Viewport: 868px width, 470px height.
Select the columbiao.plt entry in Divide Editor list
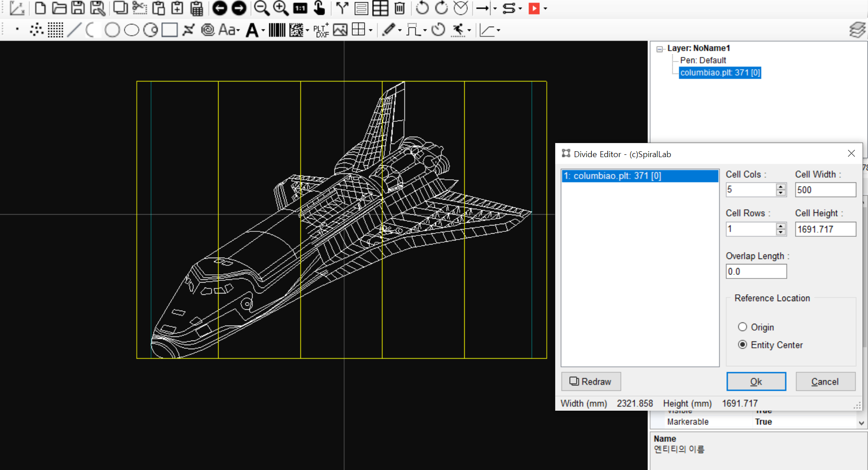coord(640,176)
